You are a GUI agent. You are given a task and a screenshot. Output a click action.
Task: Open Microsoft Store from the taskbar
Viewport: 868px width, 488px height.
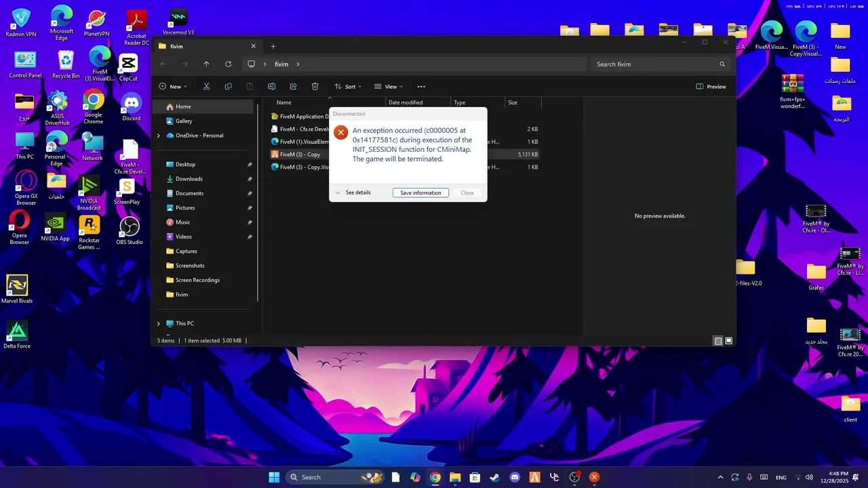475,477
